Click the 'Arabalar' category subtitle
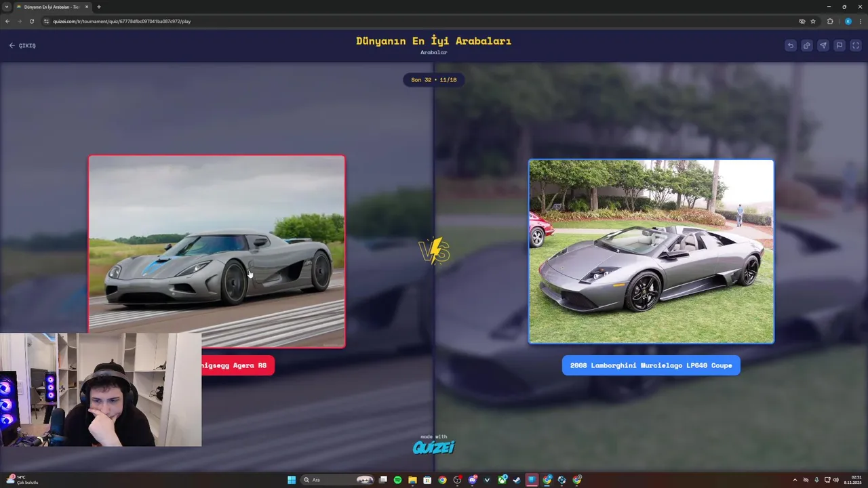 tap(434, 53)
